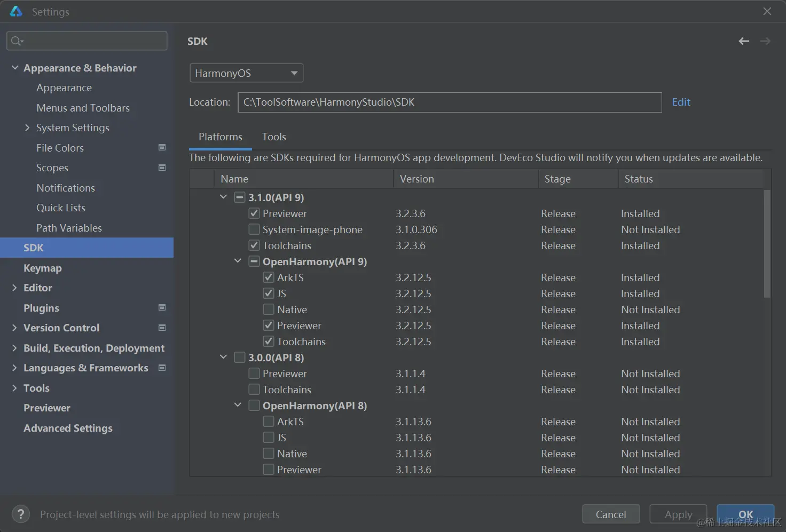Select the Previewer settings page
The width and height of the screenshot is (786, 532).
click(x=47, y=408)
